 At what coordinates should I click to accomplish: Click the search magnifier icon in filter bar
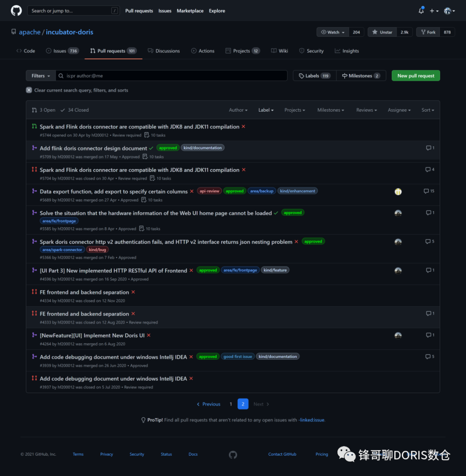coord(61,75)
